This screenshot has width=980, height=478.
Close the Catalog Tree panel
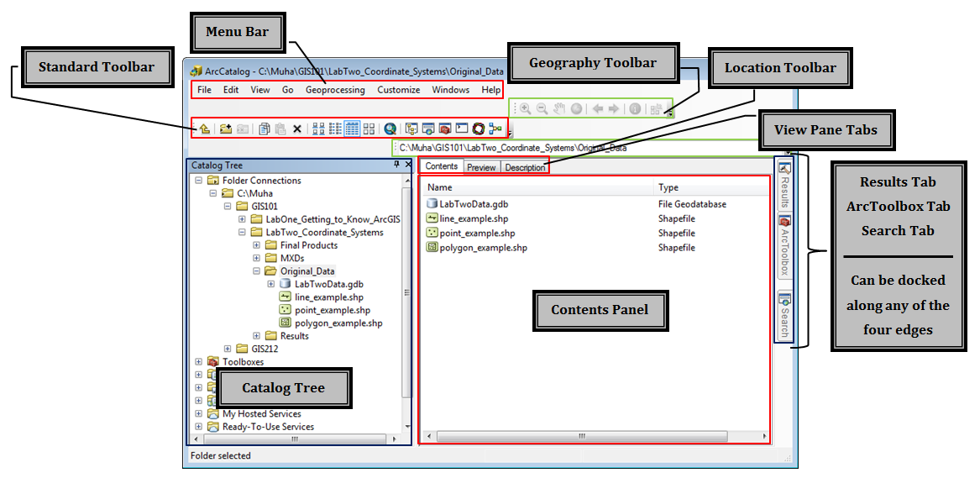click(x=408, y=165)
